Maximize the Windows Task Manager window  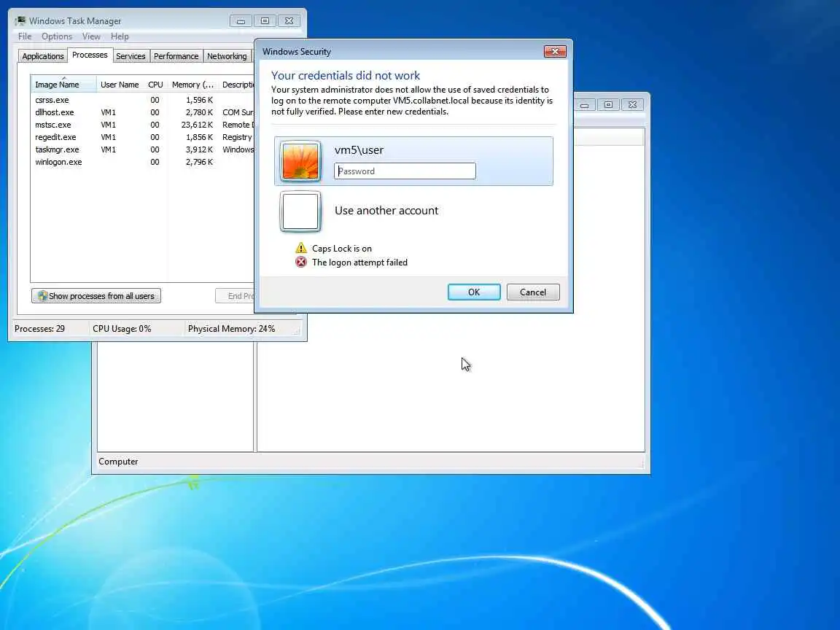(x=265, y=21)
